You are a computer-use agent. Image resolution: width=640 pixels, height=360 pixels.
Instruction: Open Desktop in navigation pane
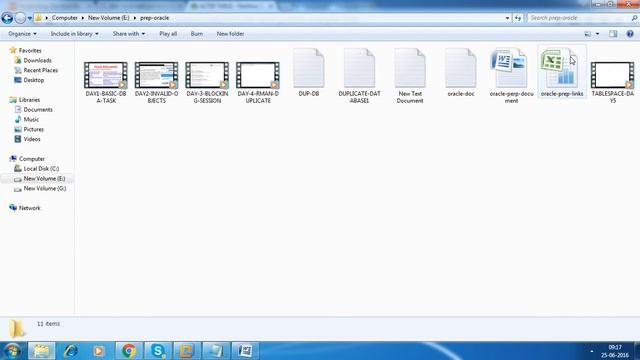click(x=33, y=80)
